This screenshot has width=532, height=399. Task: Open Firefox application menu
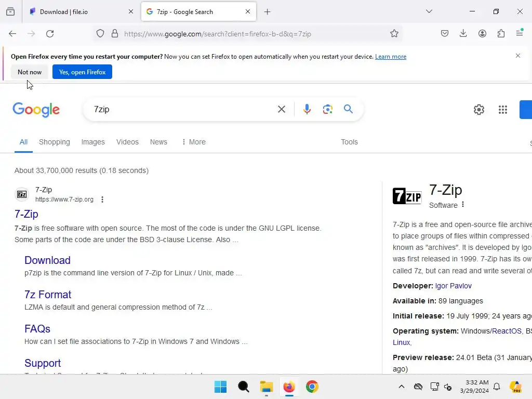pyautogui.click(x=520, y=33)
